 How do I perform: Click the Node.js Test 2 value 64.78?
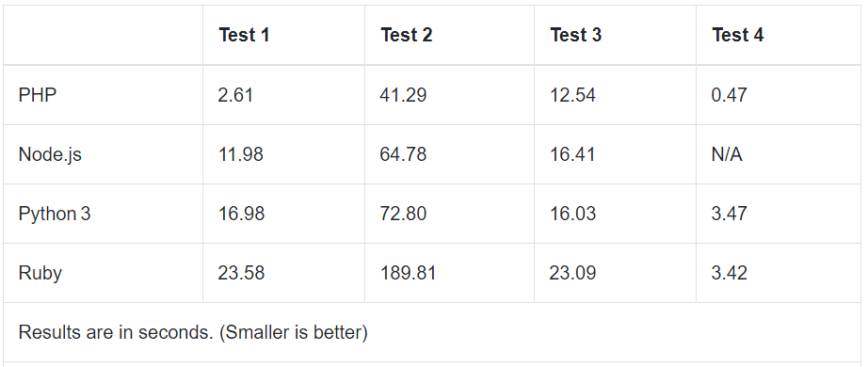[403, 154]
